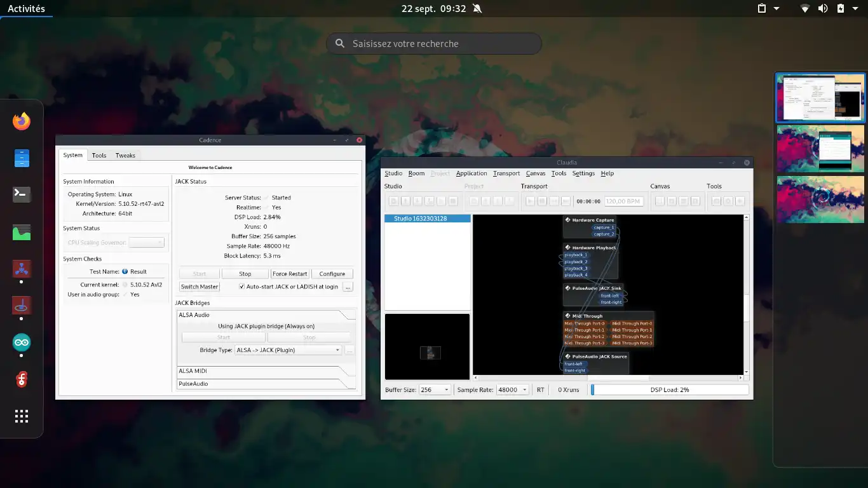Open the Bridge Type dropdown

coord(288,350)
